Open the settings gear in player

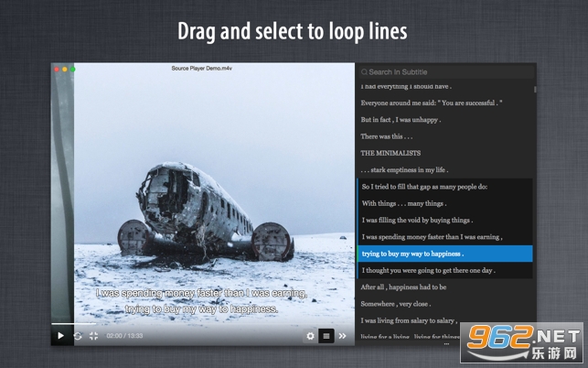[x=310, y=336]
